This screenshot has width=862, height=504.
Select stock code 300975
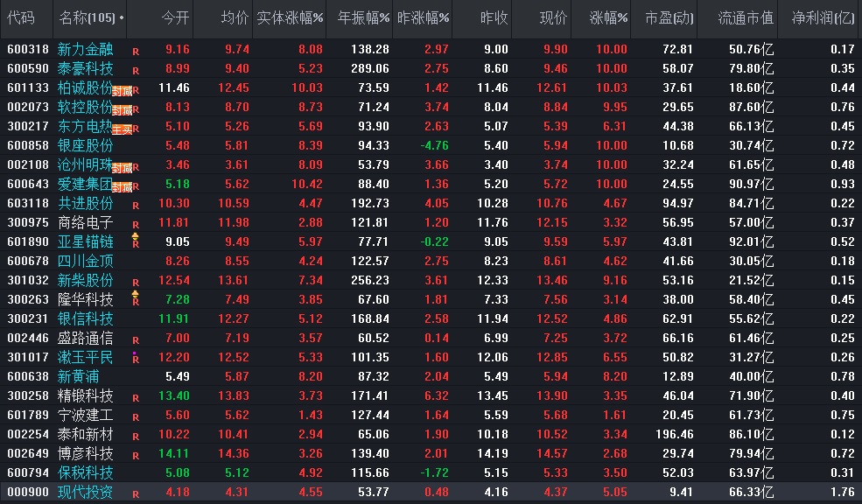28,222
